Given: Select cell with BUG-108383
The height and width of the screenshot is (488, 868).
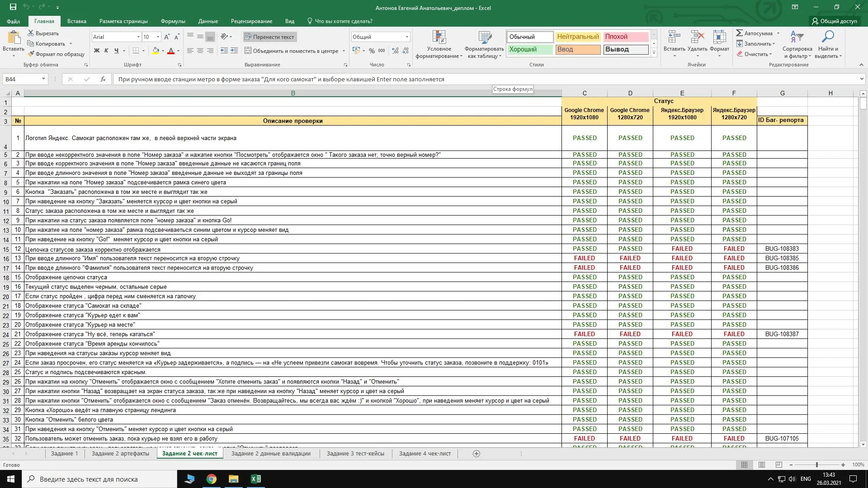Looking at the screenshot, I should (782, 249).
